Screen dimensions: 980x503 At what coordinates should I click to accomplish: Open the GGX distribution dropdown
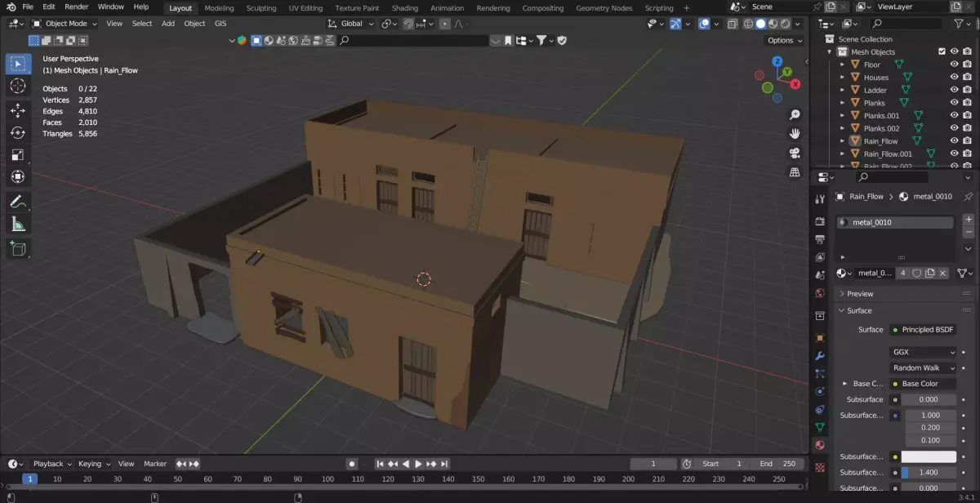923,352
